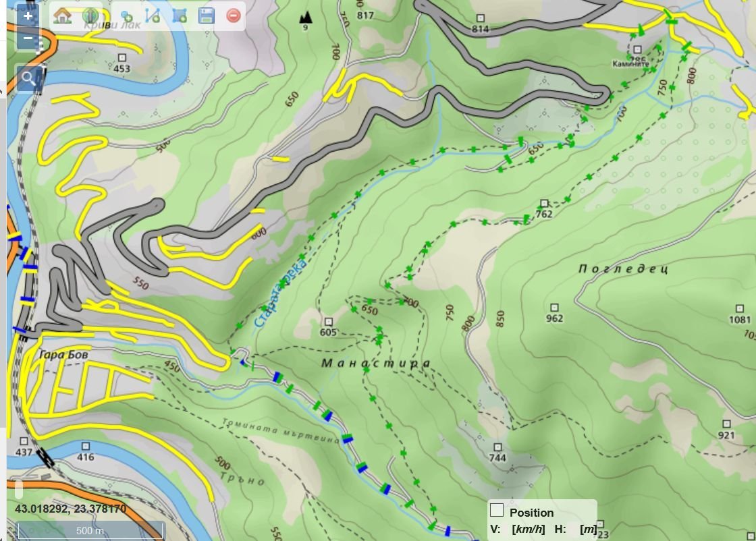Click the red remove circle icon
The image size is (756, 541).
click(x=234, y=16)
